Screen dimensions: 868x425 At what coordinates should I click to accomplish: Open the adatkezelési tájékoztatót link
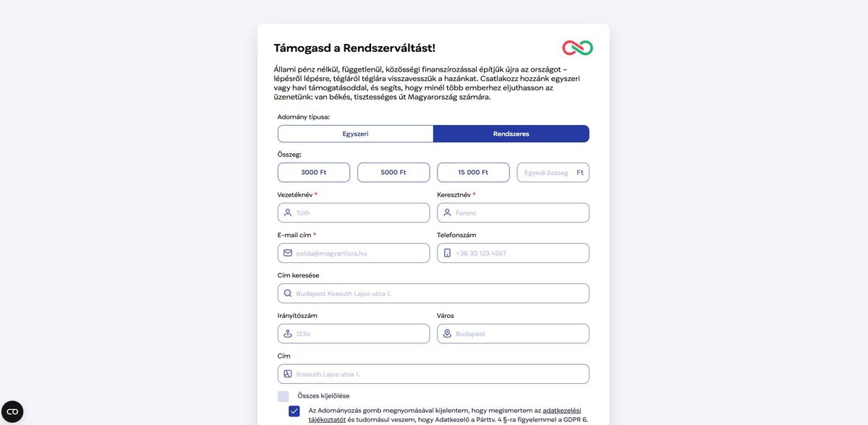[x=561, y=411]
